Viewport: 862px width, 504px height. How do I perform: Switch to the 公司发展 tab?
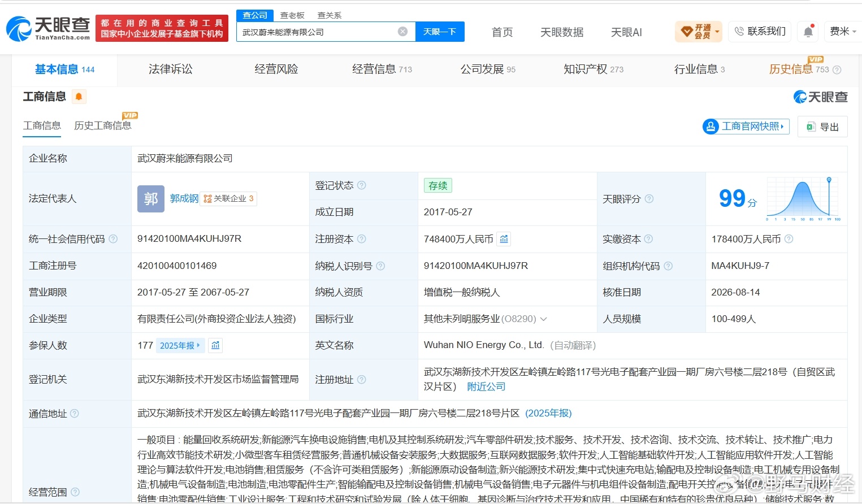[x=488, y=69]
